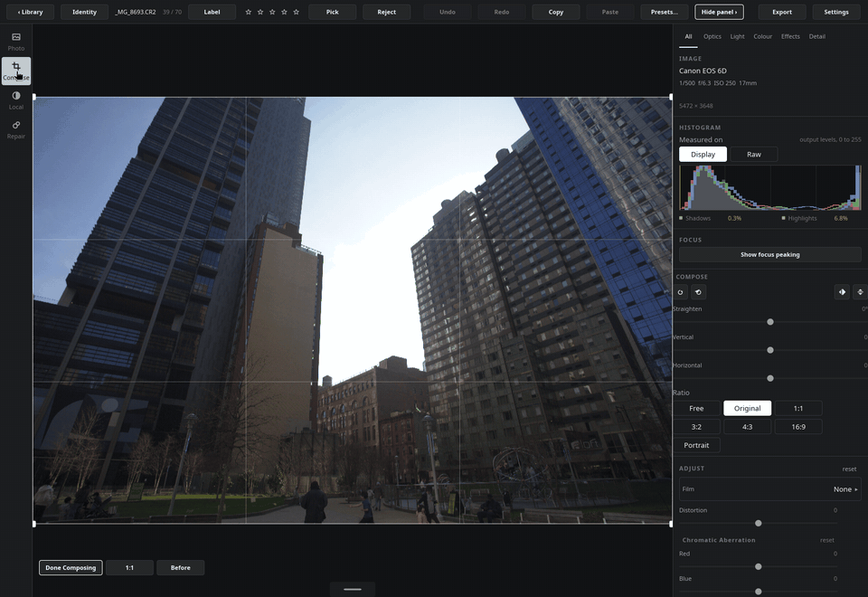Select the Photo tool in sidebar
Image resolution: width=868 pixels, height=597 pixels.
coord(16,43)
